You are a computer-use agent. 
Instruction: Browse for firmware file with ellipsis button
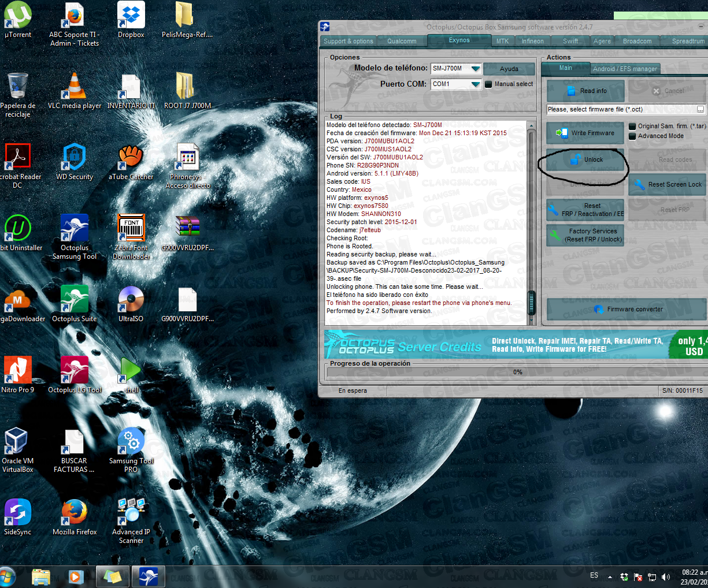700,109
